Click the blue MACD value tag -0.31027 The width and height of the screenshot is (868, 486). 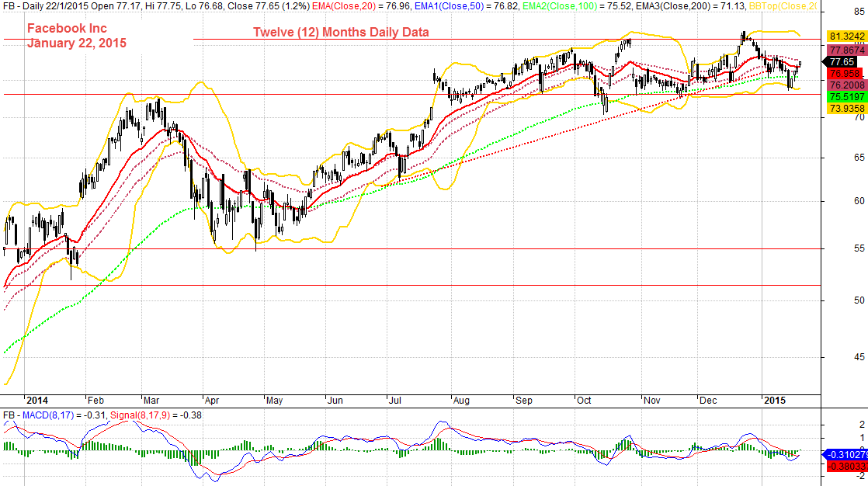(845, 455)
